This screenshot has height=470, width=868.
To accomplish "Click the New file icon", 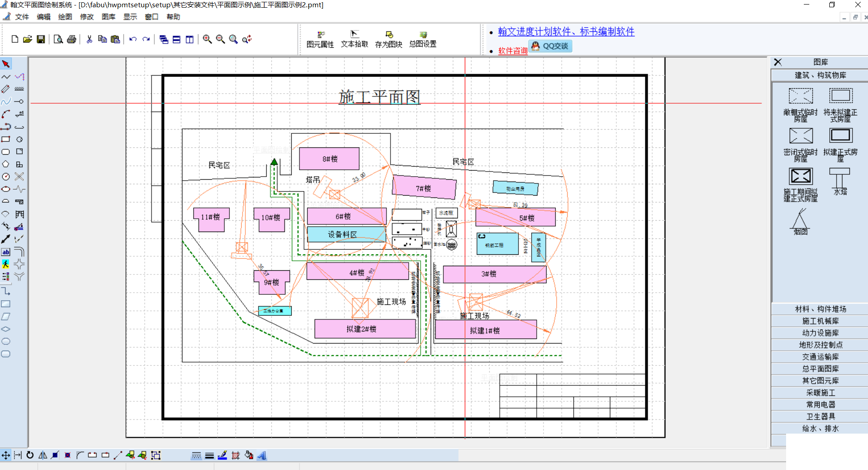I will click(15, 39).
